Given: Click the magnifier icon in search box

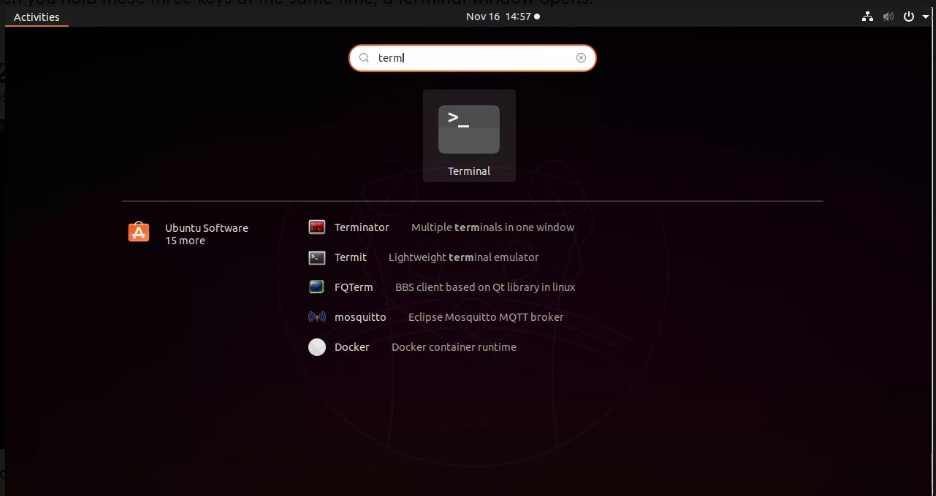Looking at the screenshot, I should click(x=364, y=58).
